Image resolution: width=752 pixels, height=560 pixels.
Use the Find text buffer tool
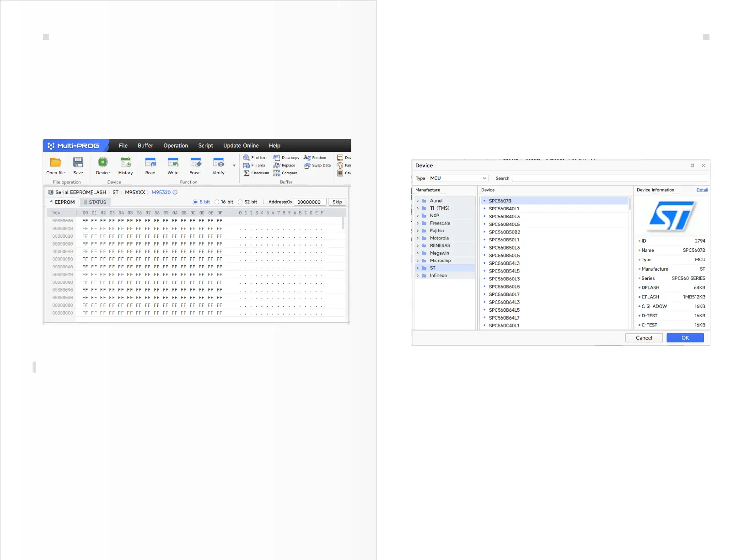click(x=255, y=158)
